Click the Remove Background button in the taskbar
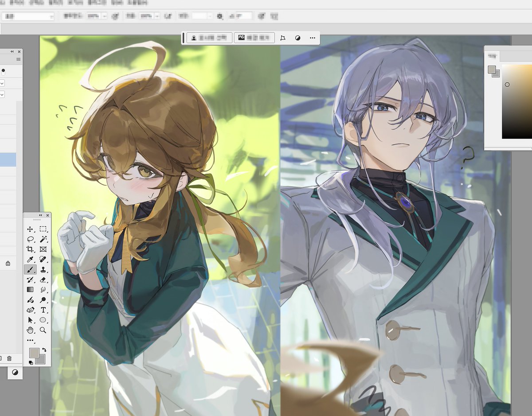 pos(254,38)
